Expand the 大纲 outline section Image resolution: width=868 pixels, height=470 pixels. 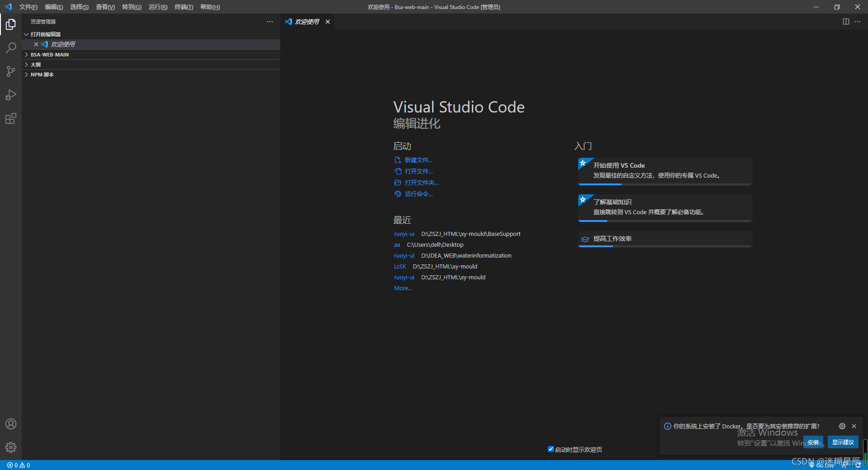point(151,65)
